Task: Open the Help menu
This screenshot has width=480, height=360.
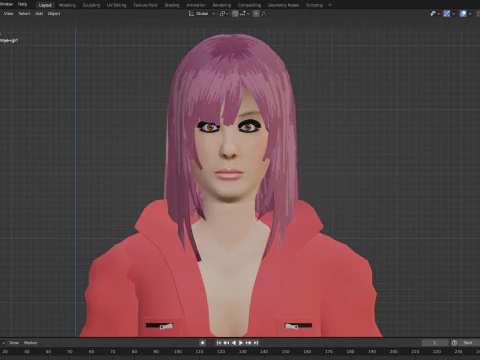Action: tap(22, 4)
